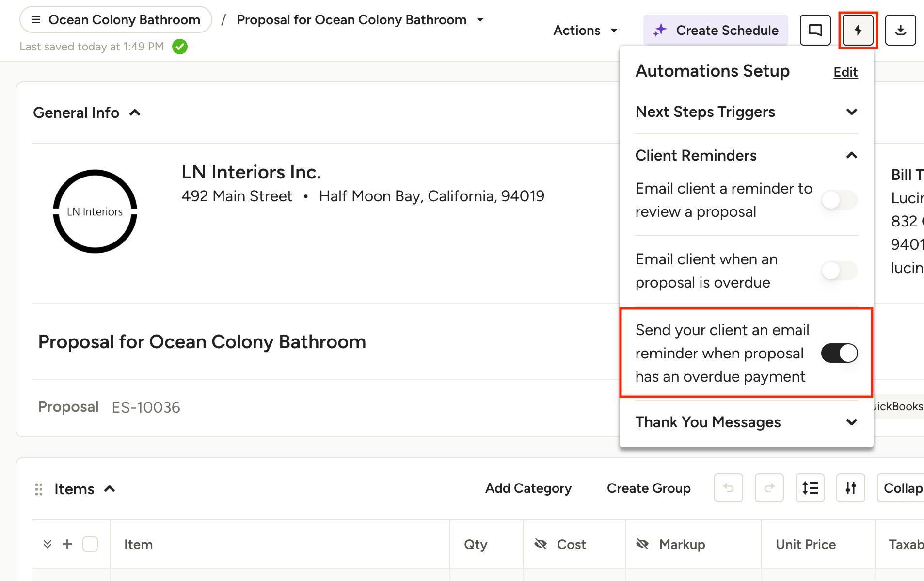Open the column settings sliders icon

pos(850,488)
